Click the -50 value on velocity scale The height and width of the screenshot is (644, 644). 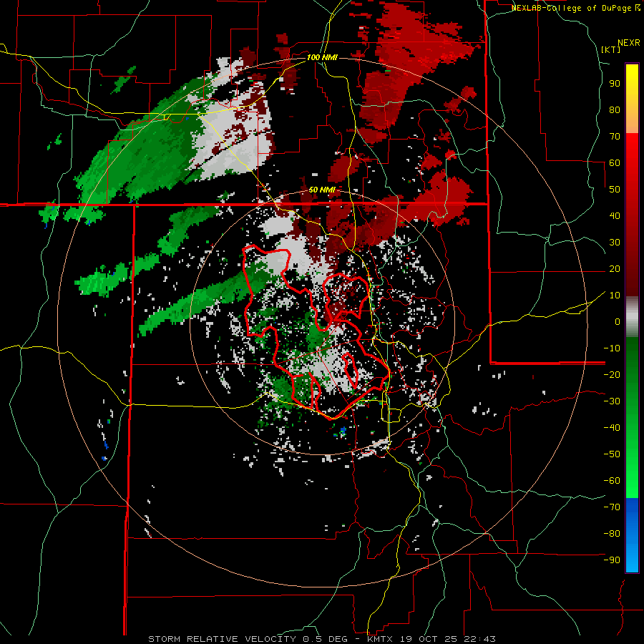click(612, 454)
